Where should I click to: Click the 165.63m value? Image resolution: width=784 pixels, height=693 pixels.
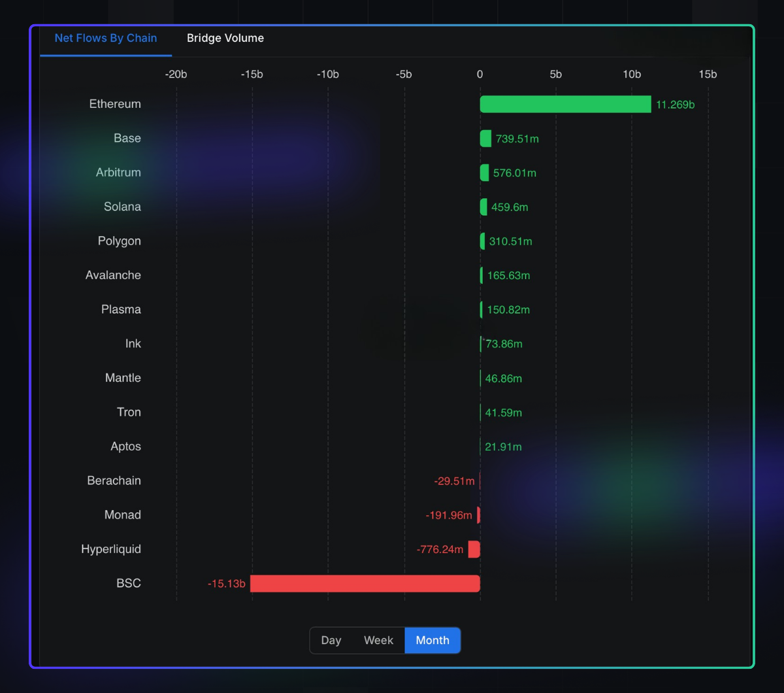click(x=508, y=276)
